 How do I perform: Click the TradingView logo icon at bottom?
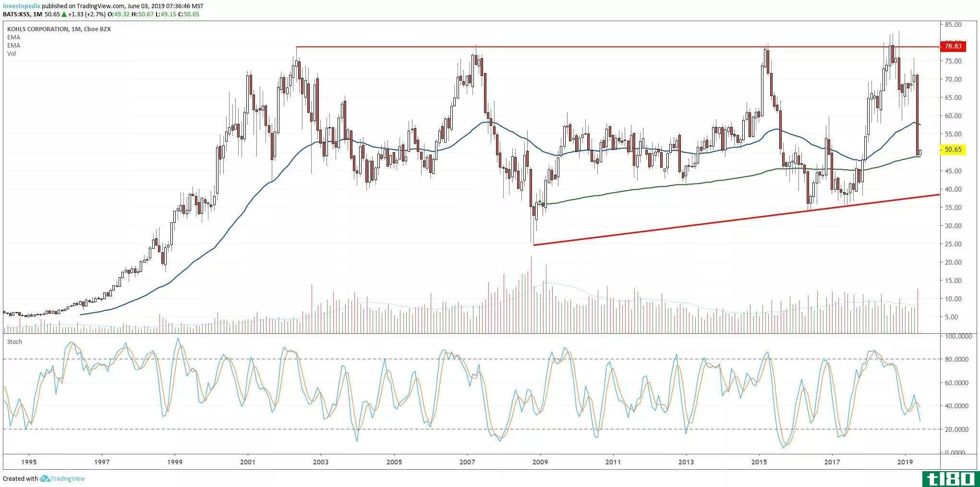click(x=45, y=478)
